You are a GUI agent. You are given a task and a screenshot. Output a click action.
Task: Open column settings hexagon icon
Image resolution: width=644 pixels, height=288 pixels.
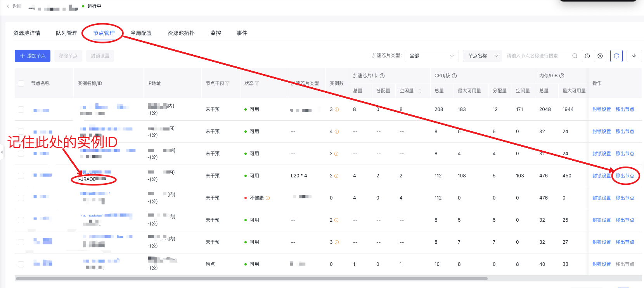point(600,56)
